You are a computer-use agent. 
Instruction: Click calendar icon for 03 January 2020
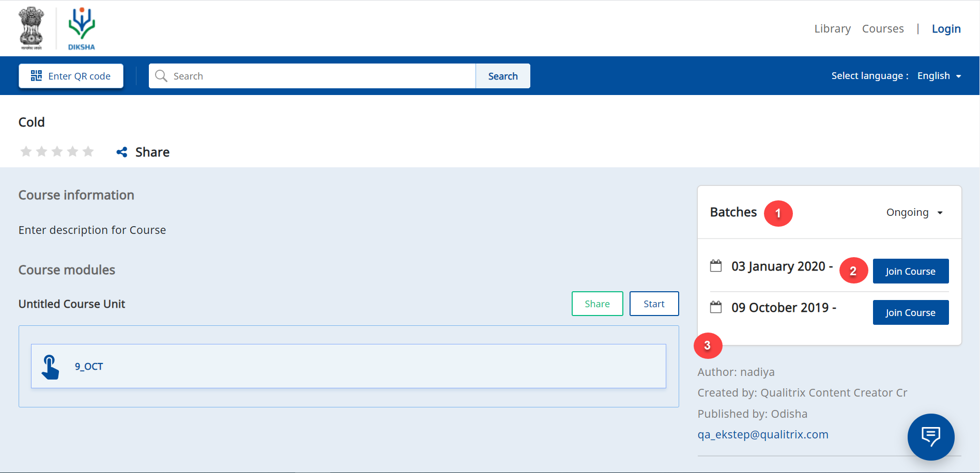pyautogui.click(x=716, y=266)
